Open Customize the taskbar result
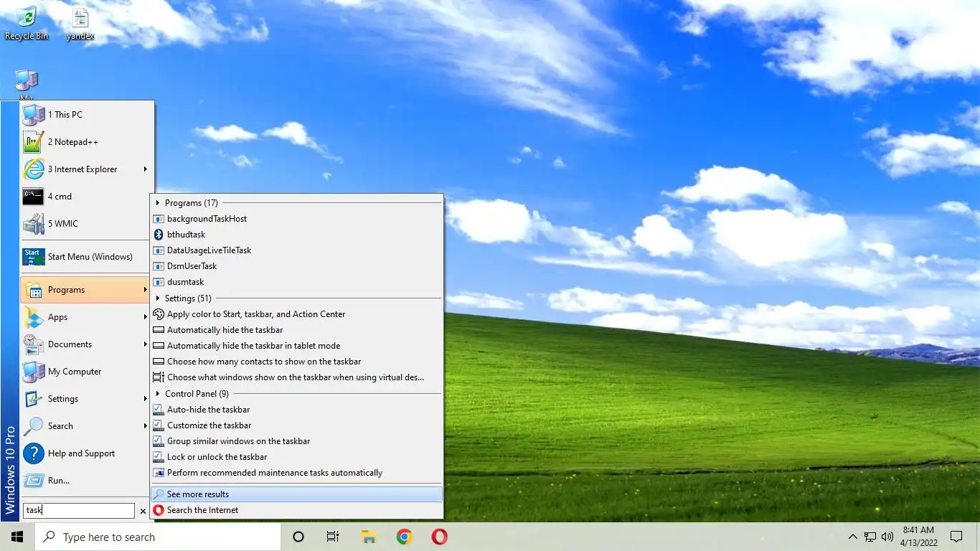Screen dimensions: 980x551 [x=297, y=425]
